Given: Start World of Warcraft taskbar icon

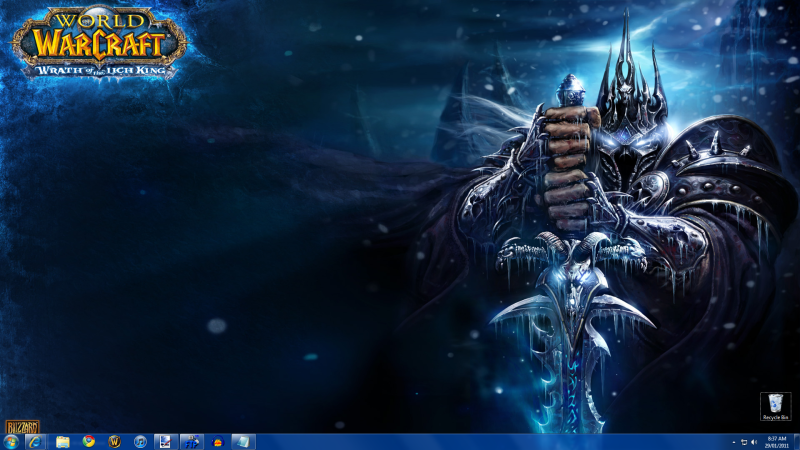Looking at the screenshot, I should (114, 442).
